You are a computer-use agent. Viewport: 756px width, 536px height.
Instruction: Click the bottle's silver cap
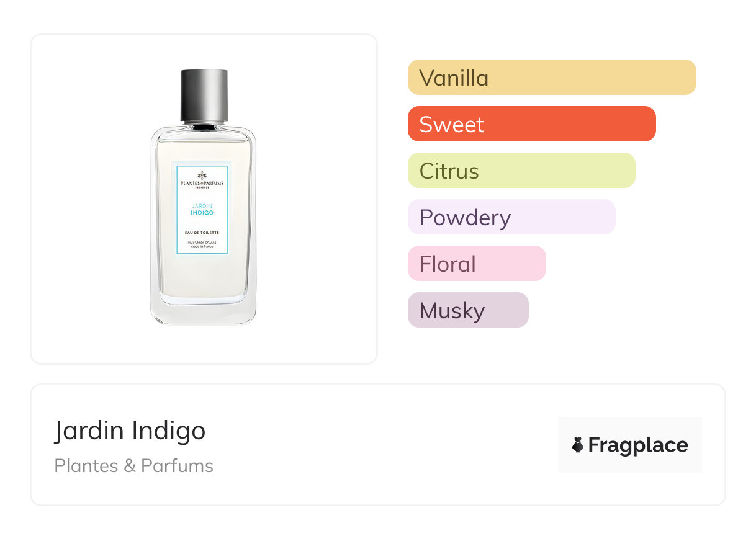pyautogui.click(x=204, y=95)
